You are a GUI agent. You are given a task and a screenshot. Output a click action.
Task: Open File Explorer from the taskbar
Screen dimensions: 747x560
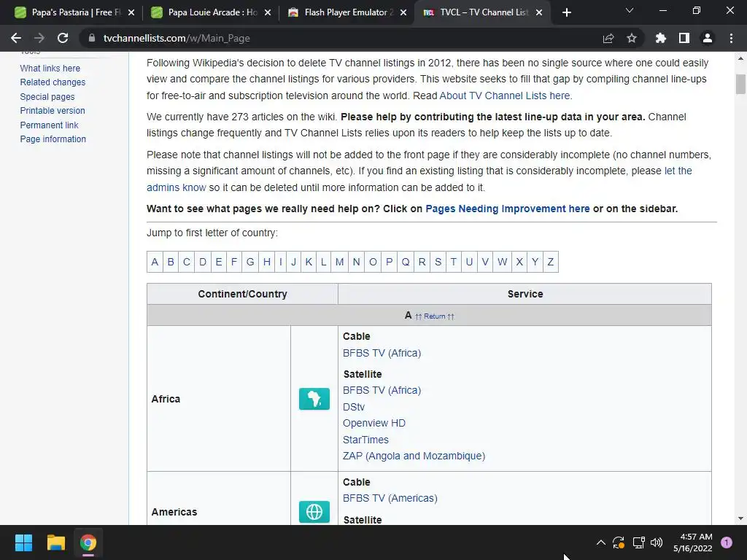click(x=55, y=542)
